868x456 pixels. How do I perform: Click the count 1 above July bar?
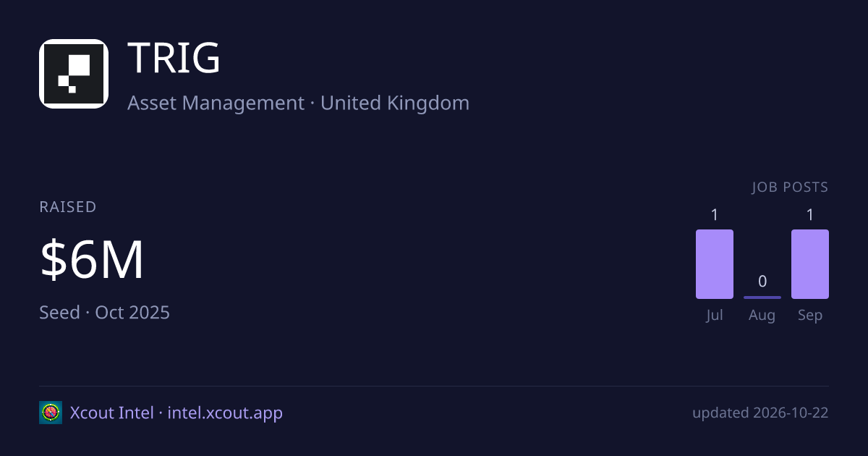pyautogui.click(x=715, y=215)
